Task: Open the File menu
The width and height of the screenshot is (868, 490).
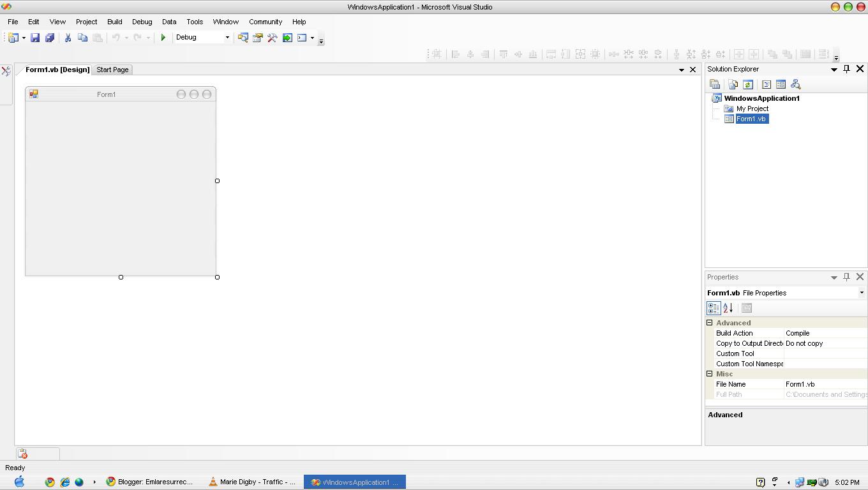Action: 13,22
